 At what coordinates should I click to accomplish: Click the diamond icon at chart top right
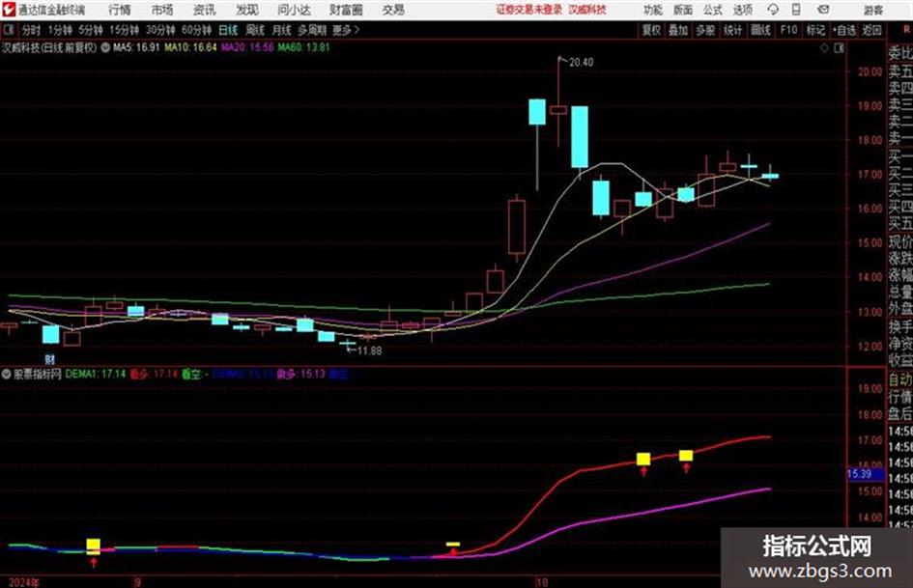(x=824, y=48)
